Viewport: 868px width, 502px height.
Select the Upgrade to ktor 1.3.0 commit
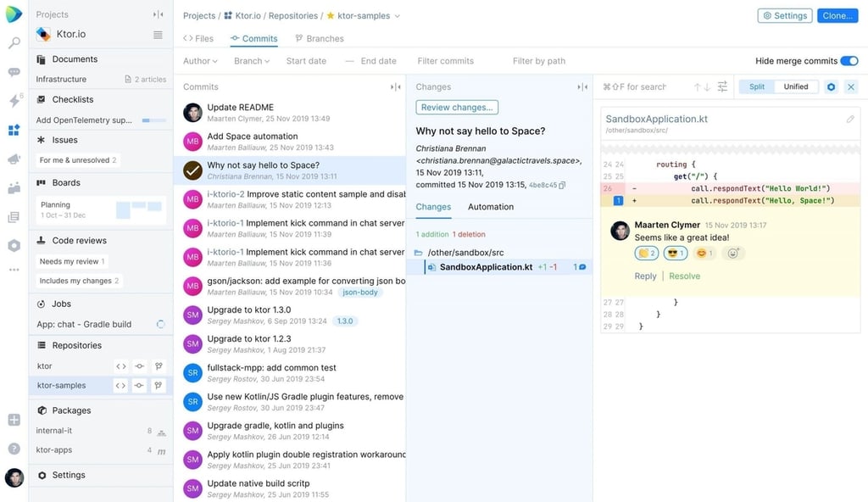pos(290,315)
